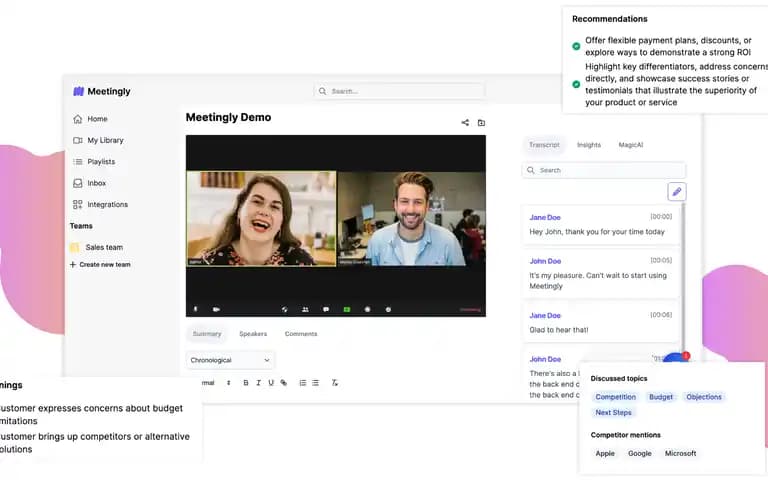Click the record icon in the video bar
The height and width of the screenshot is (480, 768).
click(367, 310)
